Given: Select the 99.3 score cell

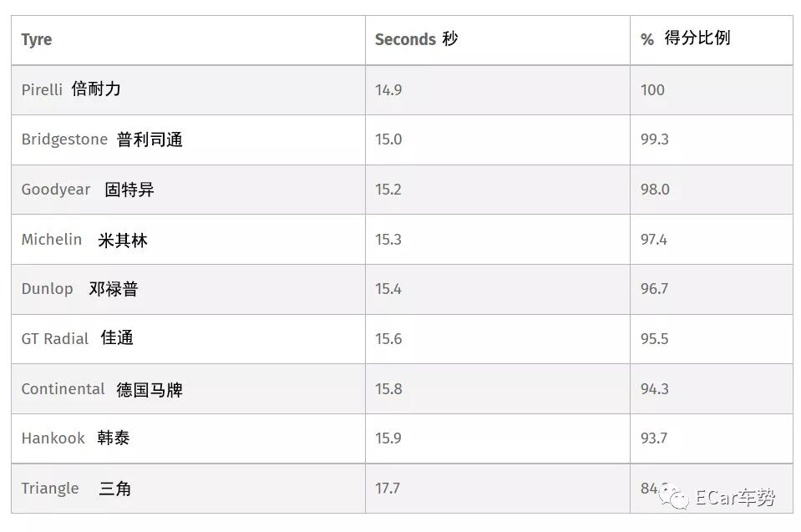Looking at the screenshot, I should point(654,139).
